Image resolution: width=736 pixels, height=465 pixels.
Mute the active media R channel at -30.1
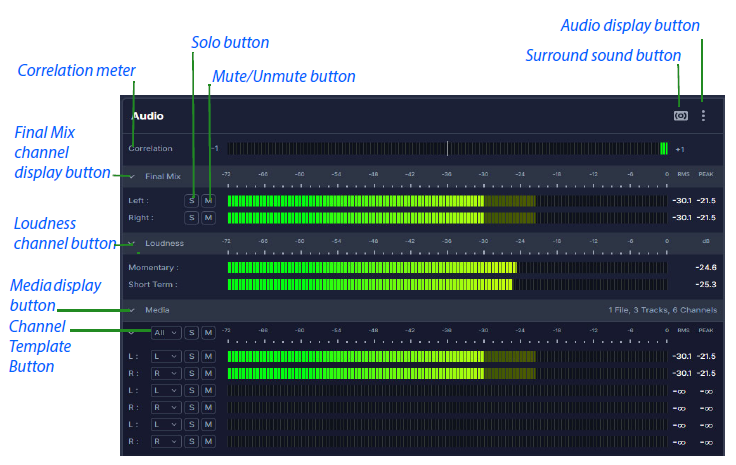[x=208, y=374]
